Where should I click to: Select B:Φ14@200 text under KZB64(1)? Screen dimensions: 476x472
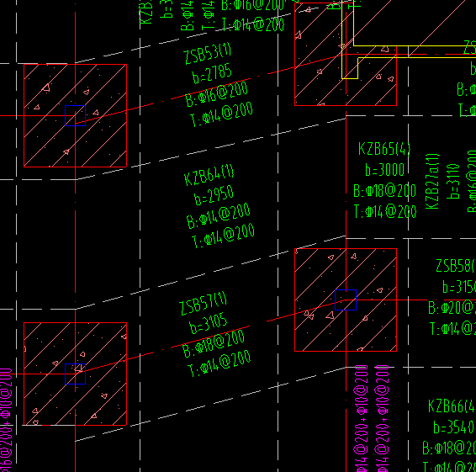[219, 215]
